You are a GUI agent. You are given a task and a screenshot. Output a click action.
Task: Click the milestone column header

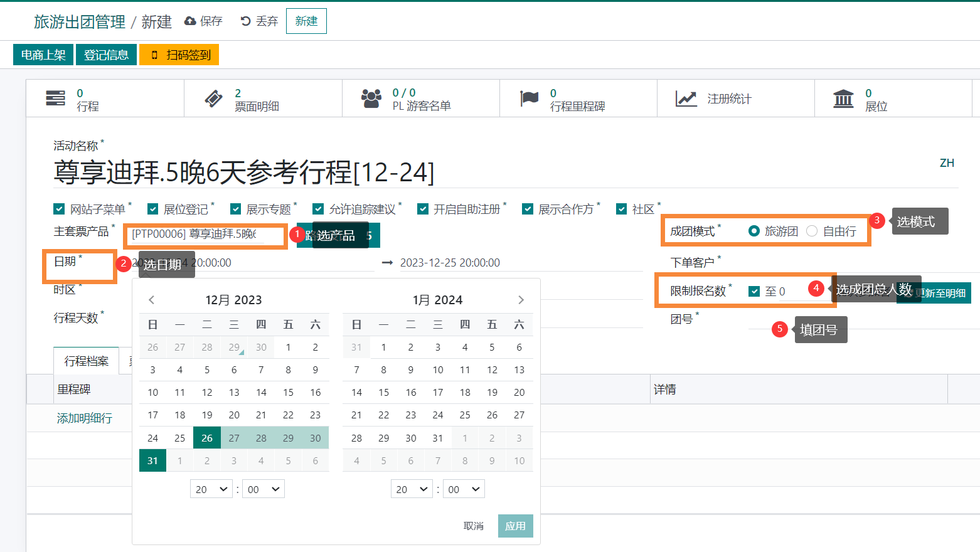coord(74,390)
